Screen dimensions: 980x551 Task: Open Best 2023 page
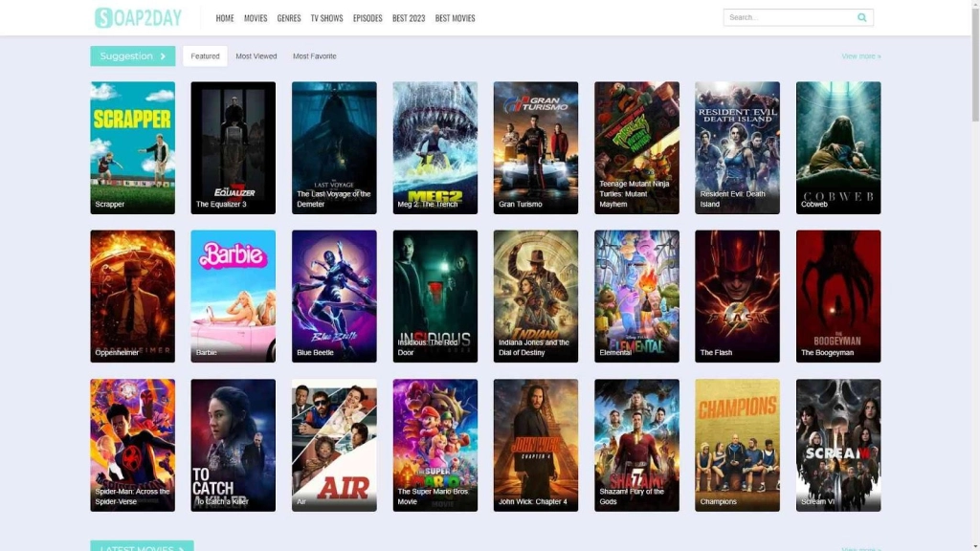click(409, 18)
